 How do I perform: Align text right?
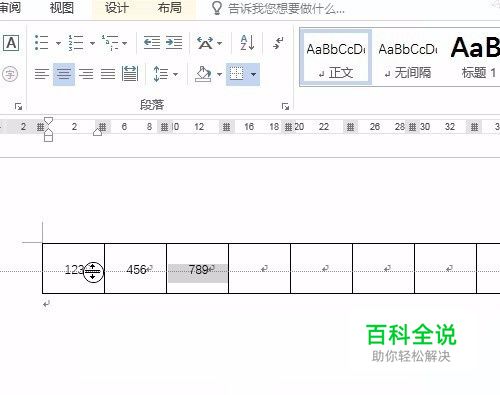(x=86, y=74)
